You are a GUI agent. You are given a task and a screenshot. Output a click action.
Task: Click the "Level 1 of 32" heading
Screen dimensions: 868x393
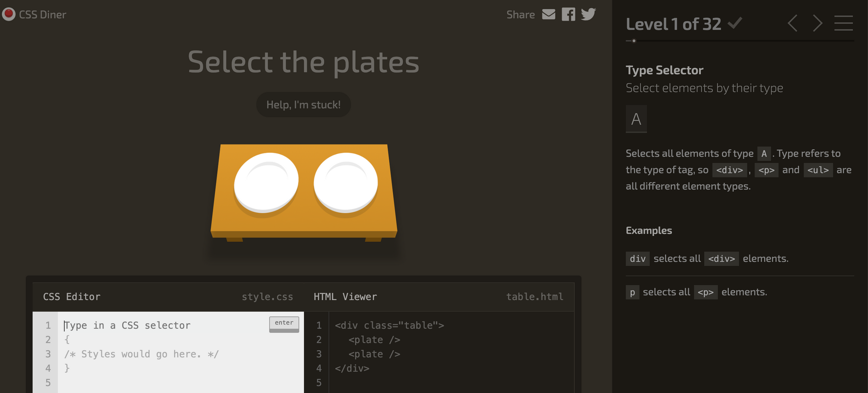click(673, 24)
